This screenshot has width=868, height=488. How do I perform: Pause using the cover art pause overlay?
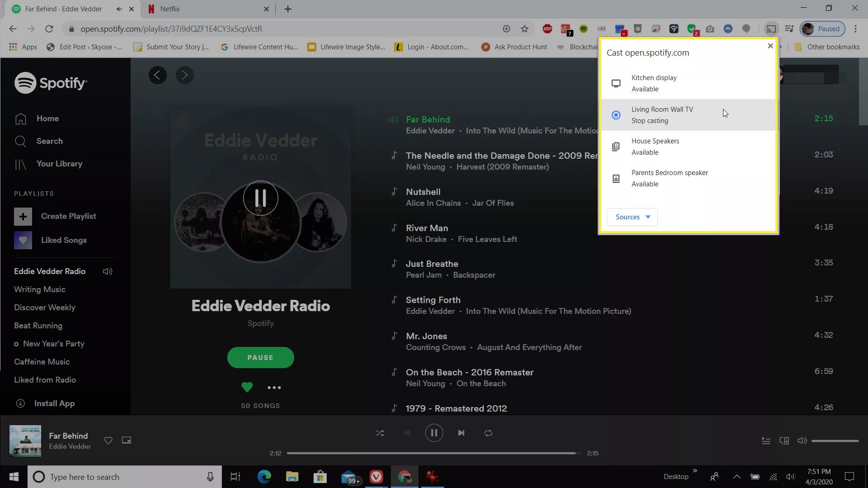point(260,198)
